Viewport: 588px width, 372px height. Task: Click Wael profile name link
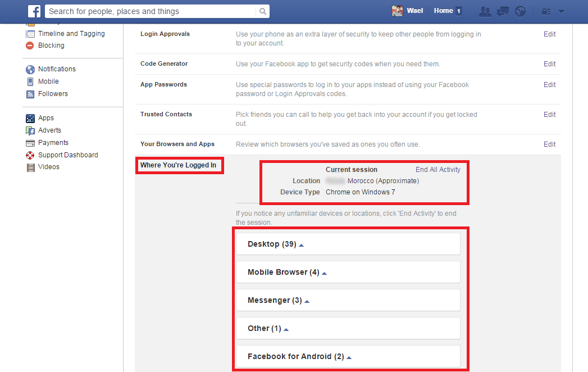[x=415, y=11]
